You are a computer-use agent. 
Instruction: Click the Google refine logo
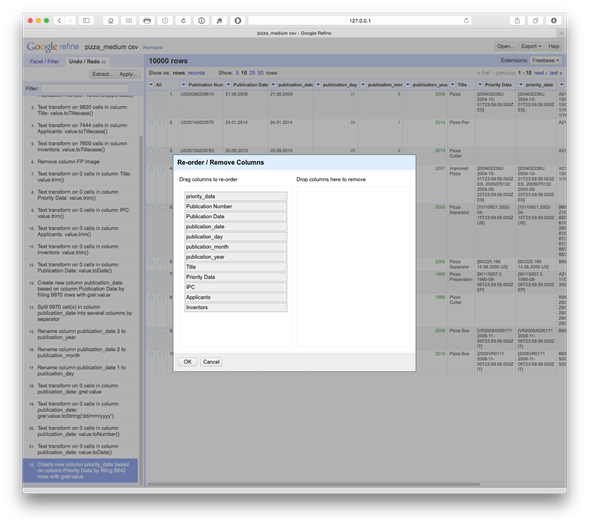tap(53, 47)
